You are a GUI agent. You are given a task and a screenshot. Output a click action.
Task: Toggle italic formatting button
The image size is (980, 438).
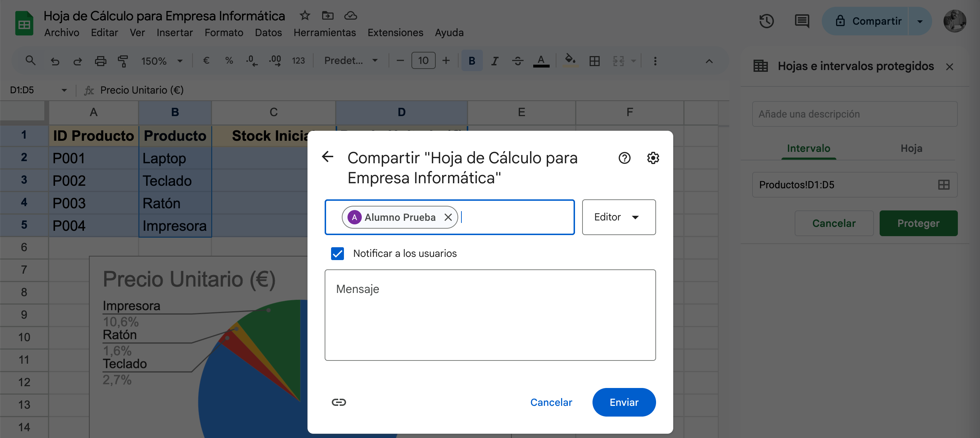click(x=494, y=61)
